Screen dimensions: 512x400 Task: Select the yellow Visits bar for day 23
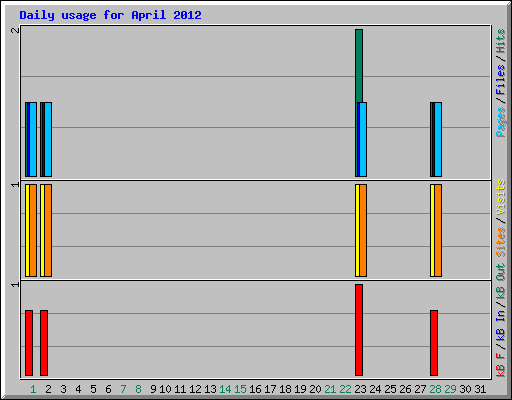tap(357, 230)
